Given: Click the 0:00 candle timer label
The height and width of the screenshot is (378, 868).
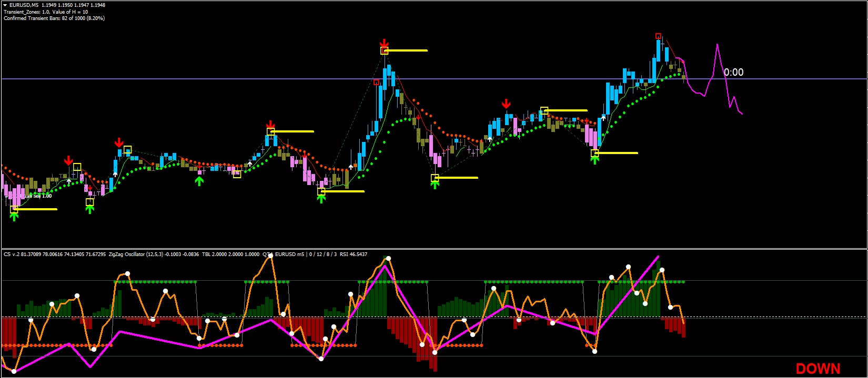Looking at the screenshot, I should point(733,72).
